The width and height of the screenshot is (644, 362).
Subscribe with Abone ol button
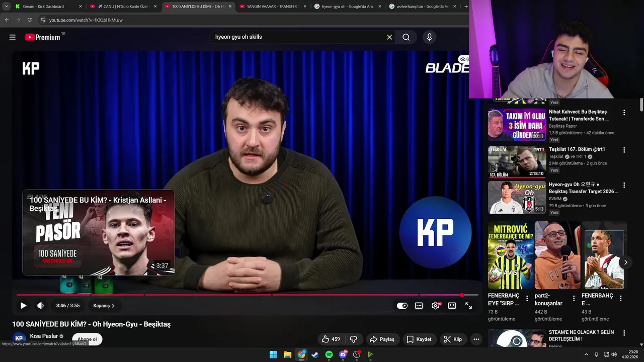coord(87,339)
